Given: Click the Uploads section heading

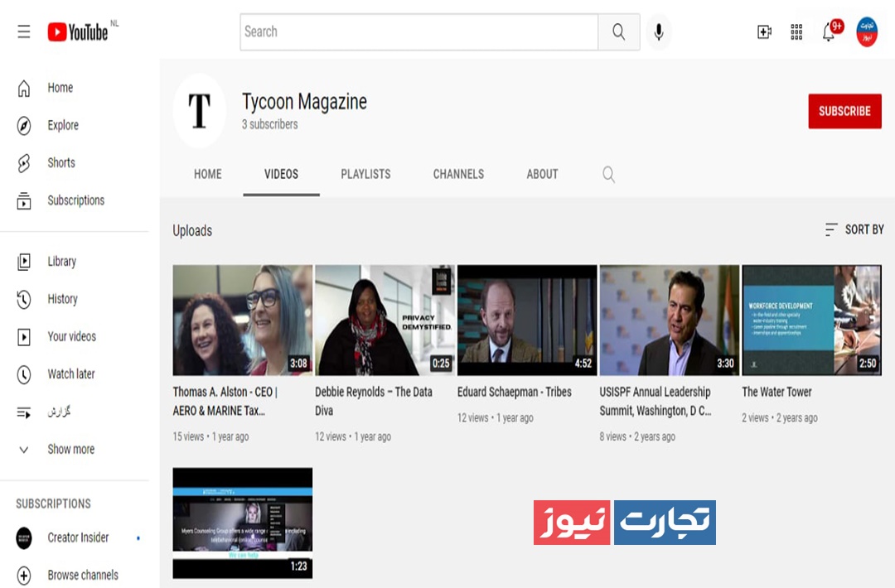Looking at the screenshot, I should (x=192, y=231).
